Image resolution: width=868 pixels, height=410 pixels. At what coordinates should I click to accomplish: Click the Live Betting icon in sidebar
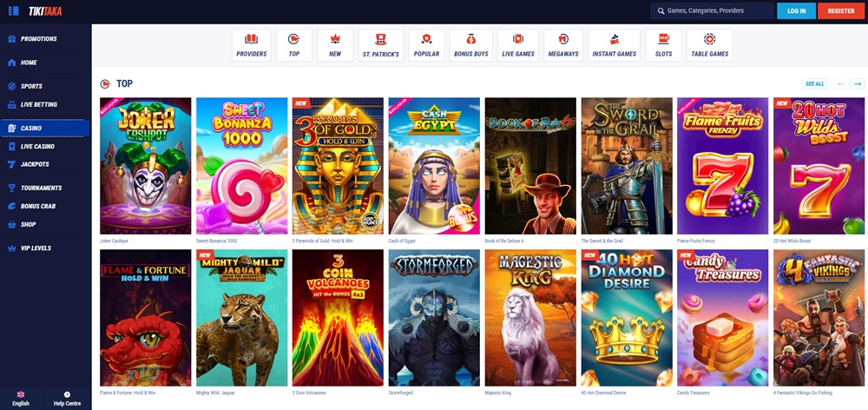pyautogui.click(x=11, y=105)
